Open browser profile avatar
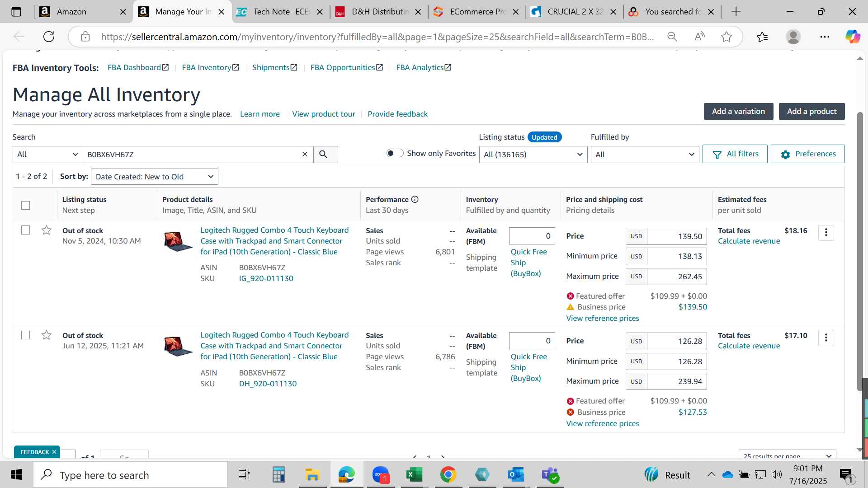868x488 pixels. (793, 37)
